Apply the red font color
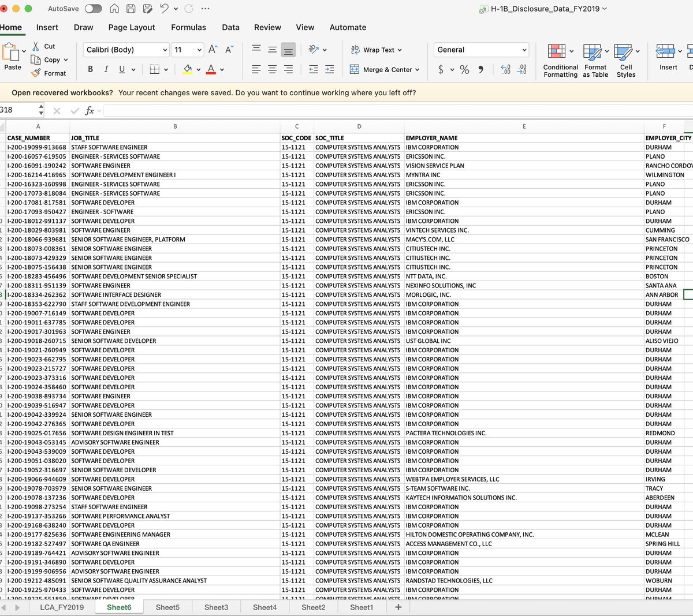693x616 pixels. 211,69
